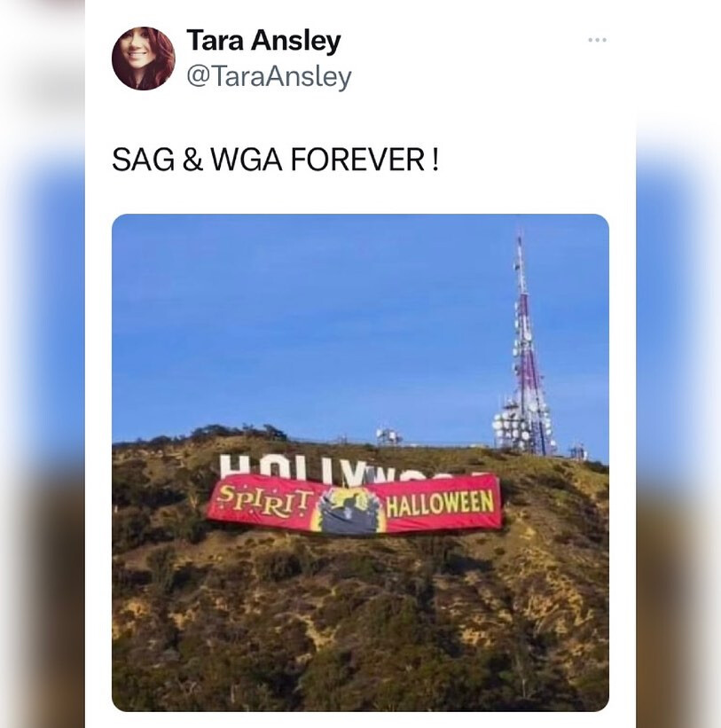Click the word HALLOWEEN on the red banner
Viewport: 721px width, 728px height.
coord(440,504)
